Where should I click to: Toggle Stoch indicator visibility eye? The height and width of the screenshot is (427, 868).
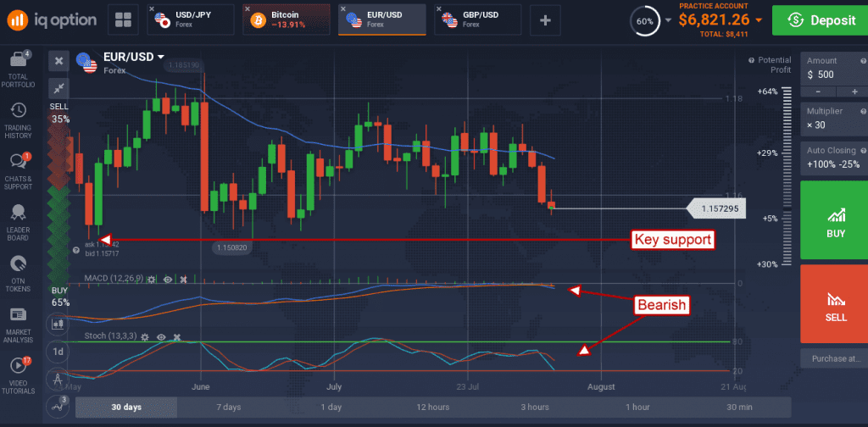161,337
